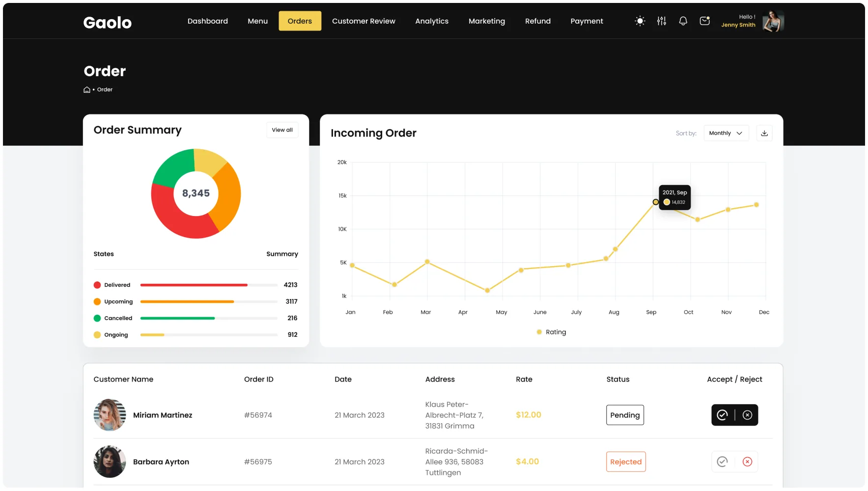868x491 pixels.
Task: Open Customer Review page
Action: click(364, 21)
